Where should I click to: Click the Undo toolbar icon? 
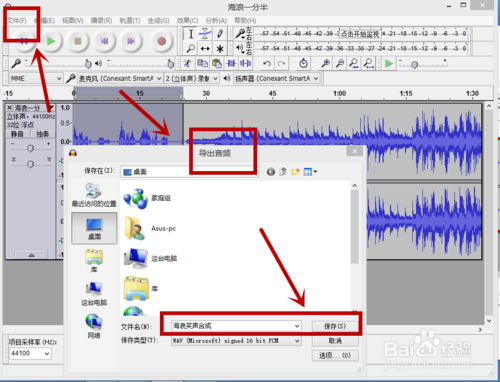click(267, 63)
